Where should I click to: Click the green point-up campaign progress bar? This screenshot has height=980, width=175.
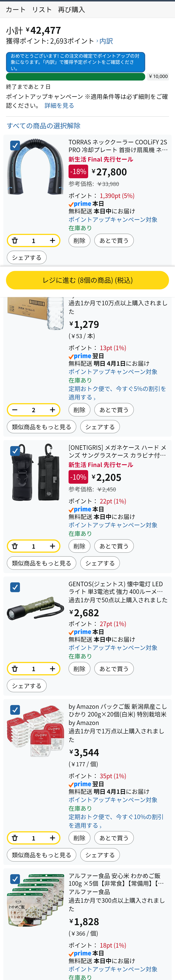click(x=75, y=76)
